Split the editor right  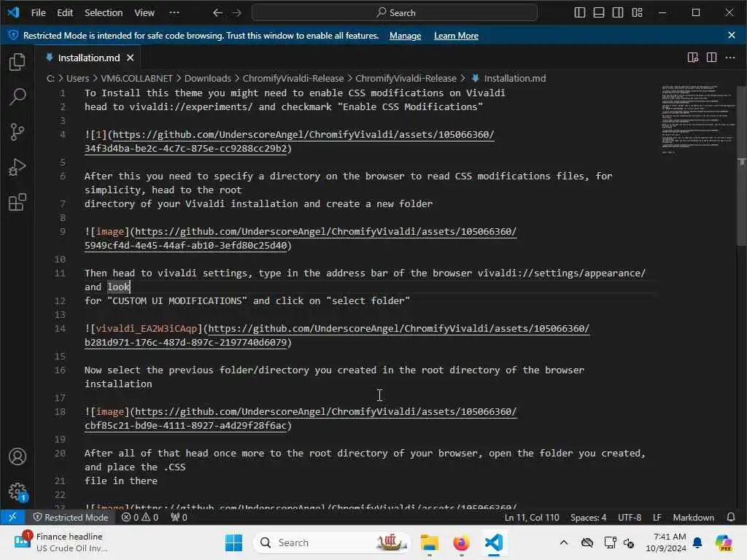pos(711,58)
